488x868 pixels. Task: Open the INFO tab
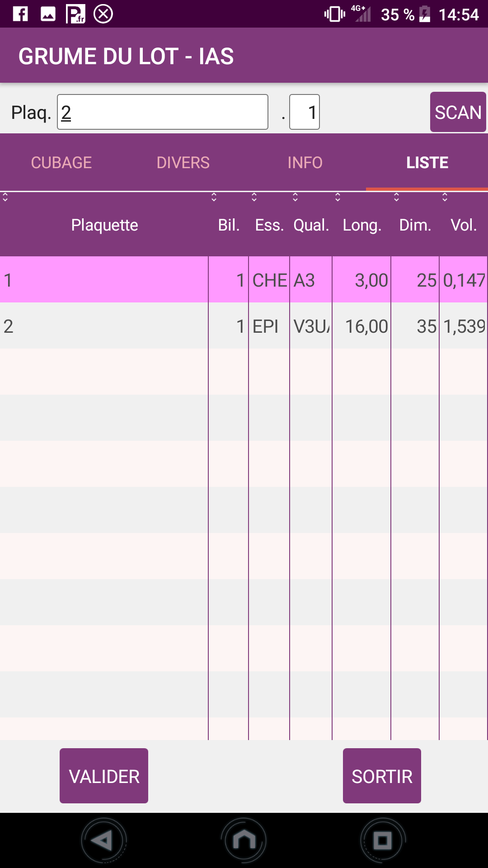(x=305, y=163)
